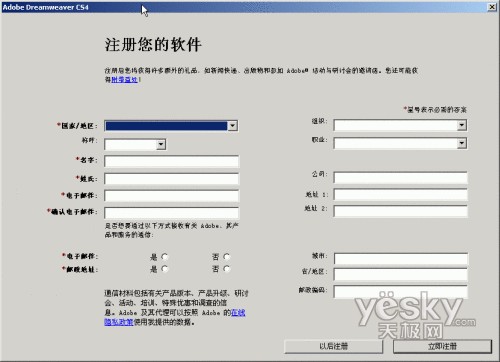
Task: Click the 确认电子邮件 confirm email field
Action: click(171, 213)
